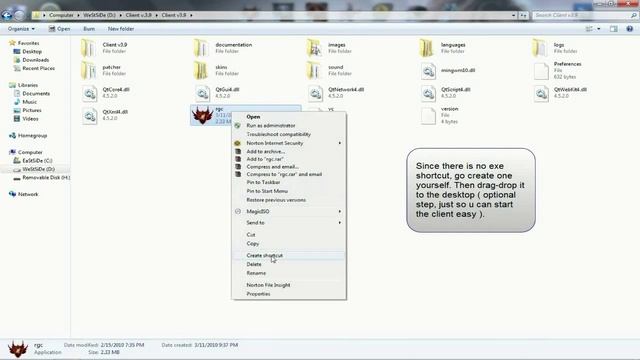Click the Help question mark icon
Screen dimensions: 640x360
pos(629,29)
